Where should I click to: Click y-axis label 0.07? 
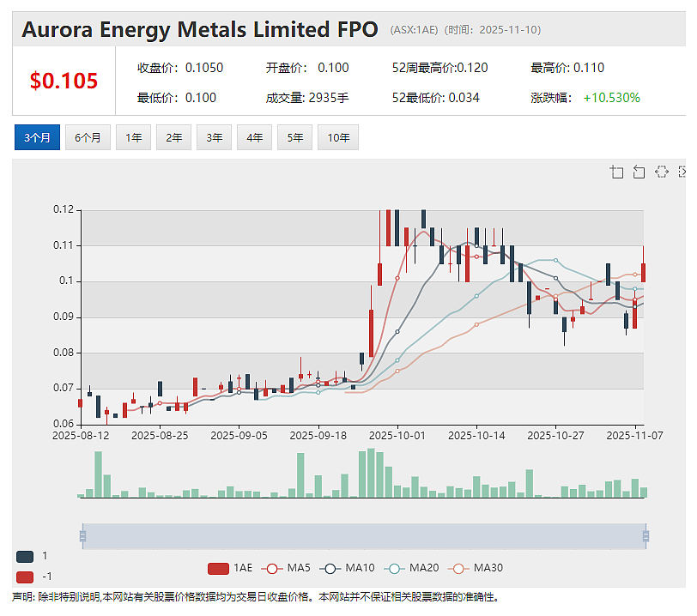(x=64, y=388)
